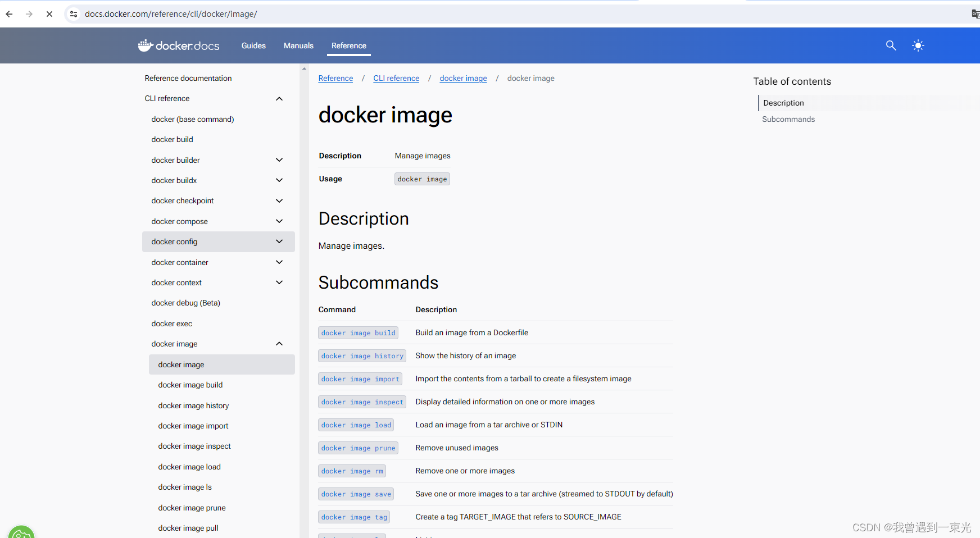This screenshot has width=980, height=538.
Task: Select docker image prune in sidebar
Action: tap(192, 508)
